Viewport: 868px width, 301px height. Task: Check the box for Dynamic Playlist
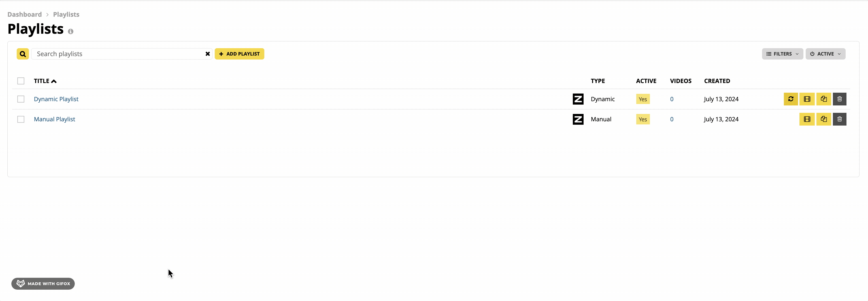pyautogui.click(x=21, y=99)
